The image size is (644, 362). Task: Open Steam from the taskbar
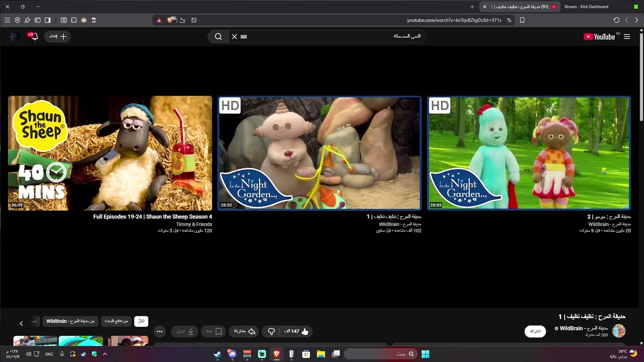tap(217, 354)
